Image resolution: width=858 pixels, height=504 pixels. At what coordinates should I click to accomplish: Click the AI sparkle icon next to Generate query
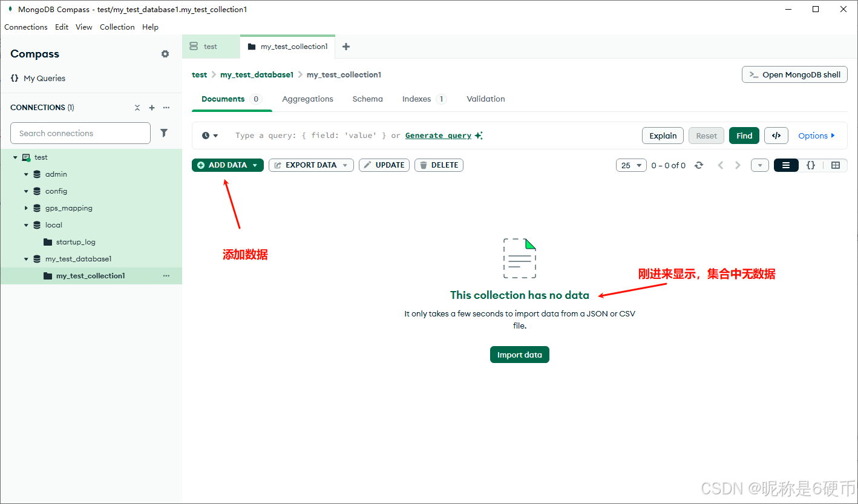(479, 136)
